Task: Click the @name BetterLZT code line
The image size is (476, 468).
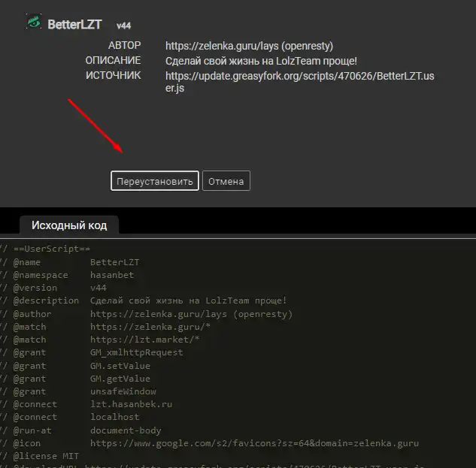Action: click(x=70, y=262)
